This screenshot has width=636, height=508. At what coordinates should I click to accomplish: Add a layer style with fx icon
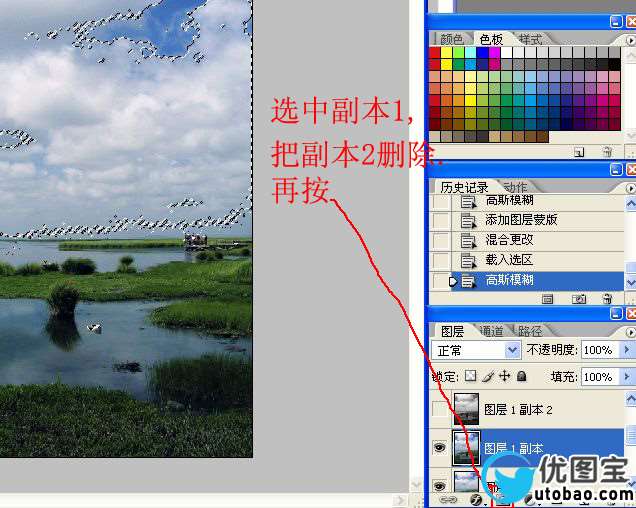[476, 500]
